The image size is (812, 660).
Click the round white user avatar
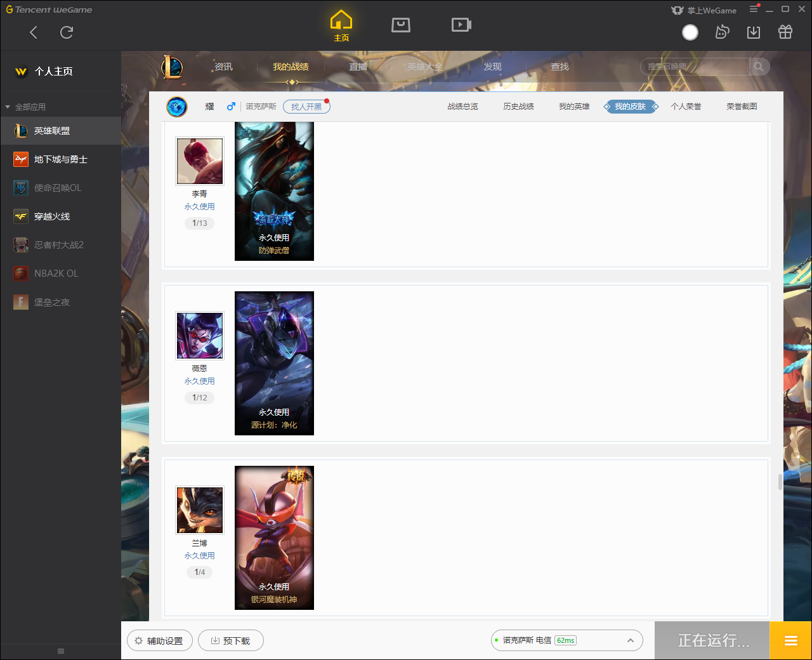coord(690,32)
